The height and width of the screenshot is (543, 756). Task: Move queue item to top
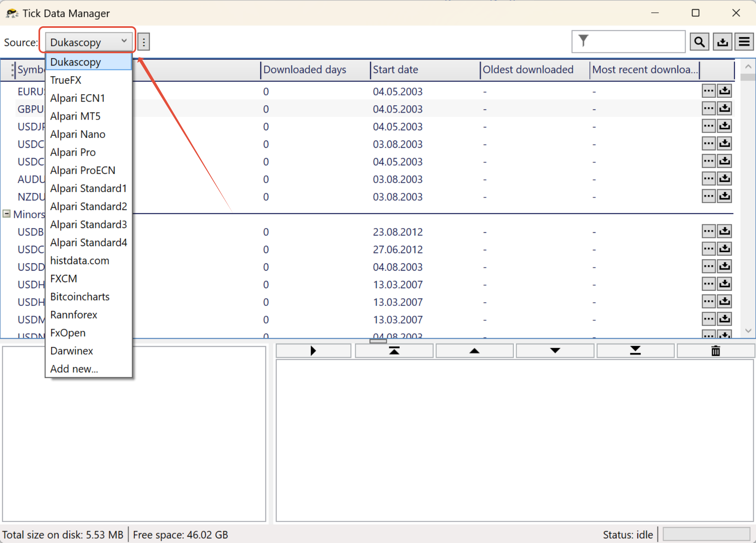pos(394,351)
